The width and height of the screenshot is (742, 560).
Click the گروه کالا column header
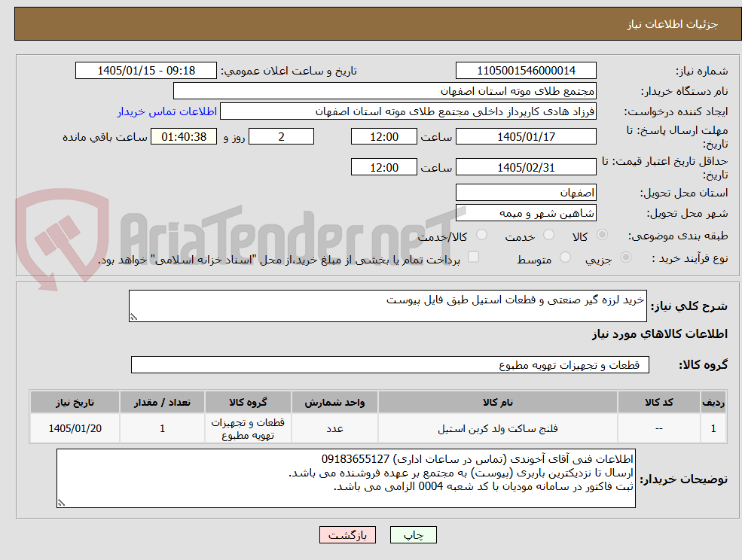[x=248, y=403]
